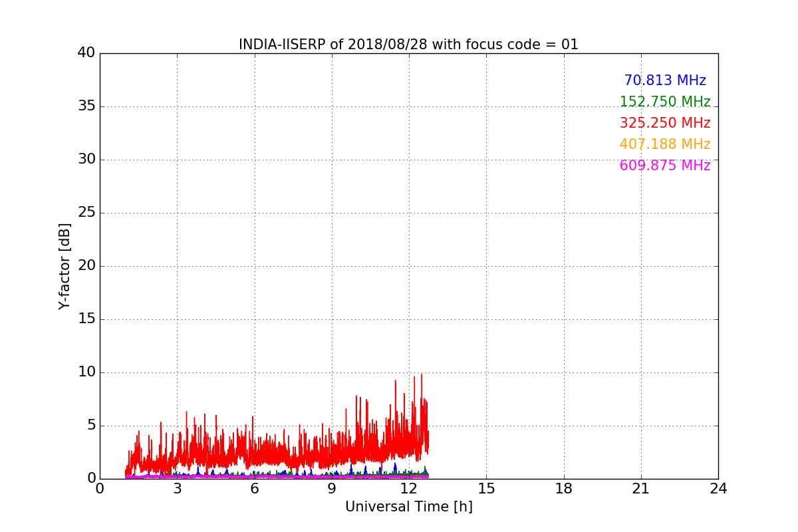
Task: Click the y-axis tick value 25
Action: click(x=86, y=213)
